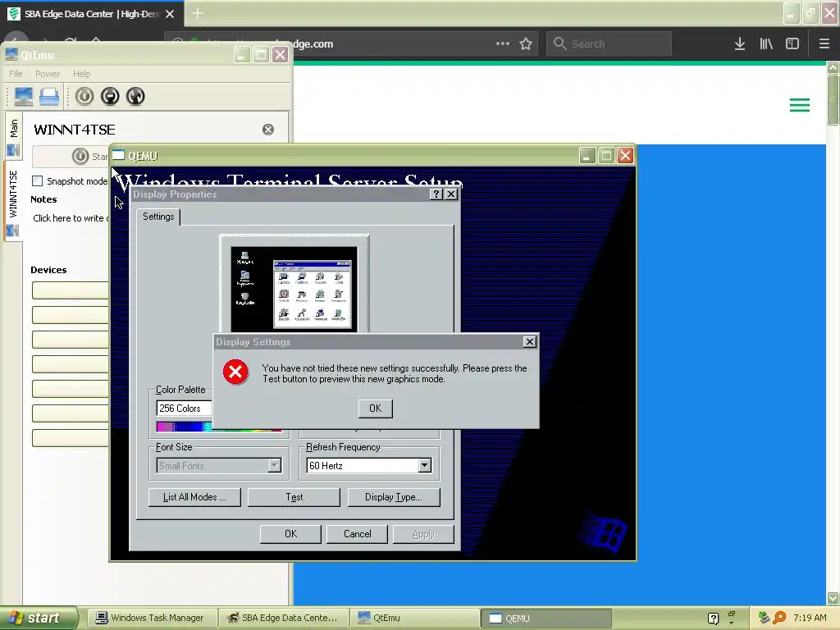Screen dimensions: 840x630
Task: Click the restart icon in QtEmu toolbar
Action: pyautogui.click(x=135, y=97)
